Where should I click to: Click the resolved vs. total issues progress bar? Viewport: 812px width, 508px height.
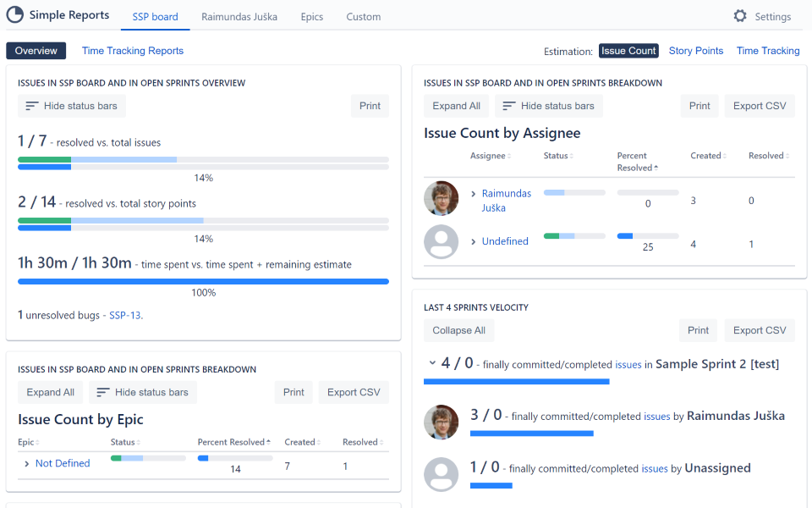click(203, 163)
